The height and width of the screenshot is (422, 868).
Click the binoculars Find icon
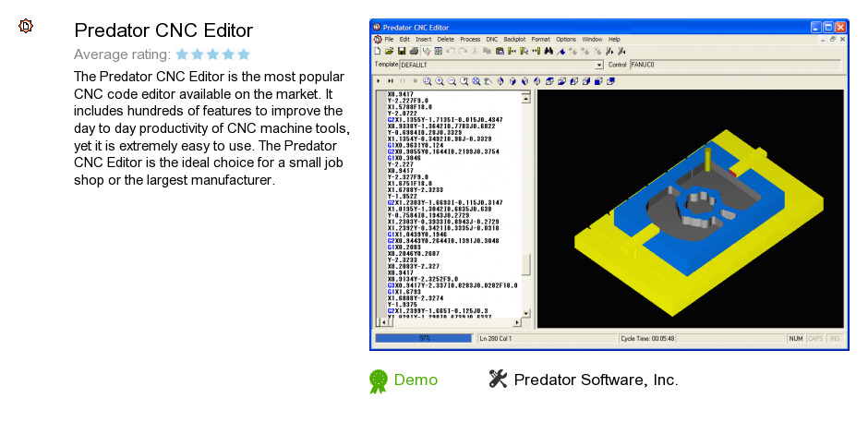[549, 52]
